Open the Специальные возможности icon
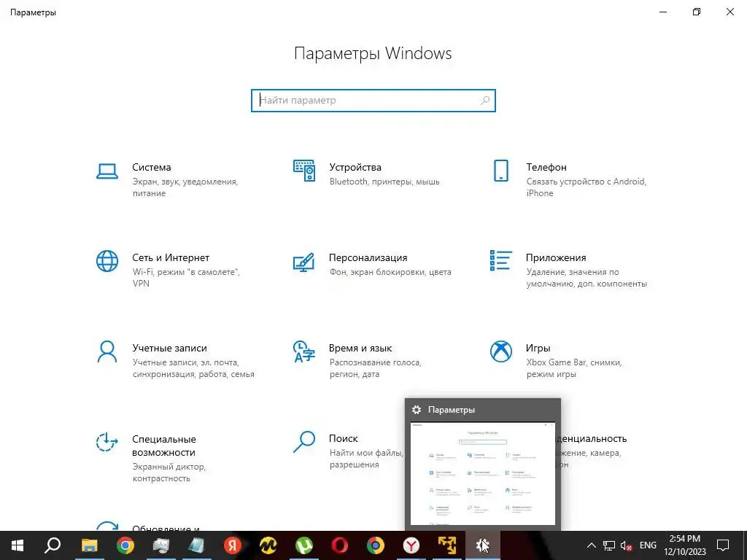Viewport: 747px width, 560px height. pyautogui.click(x=107, y=441)
